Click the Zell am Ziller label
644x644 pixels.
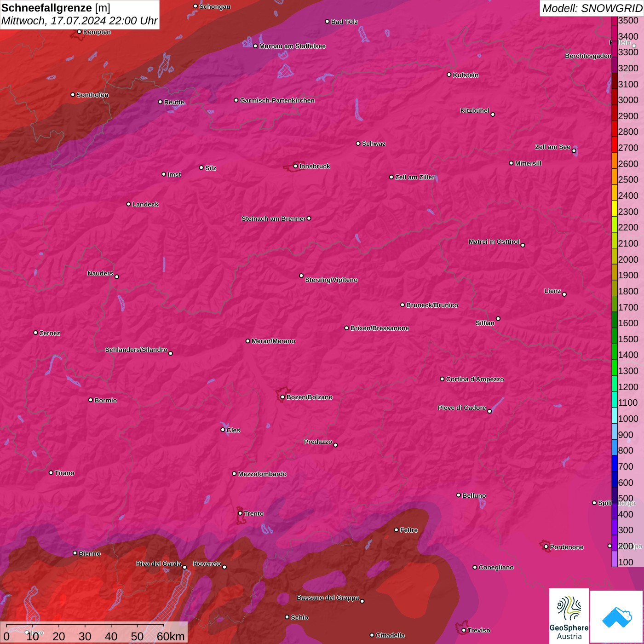coord(414,177)
